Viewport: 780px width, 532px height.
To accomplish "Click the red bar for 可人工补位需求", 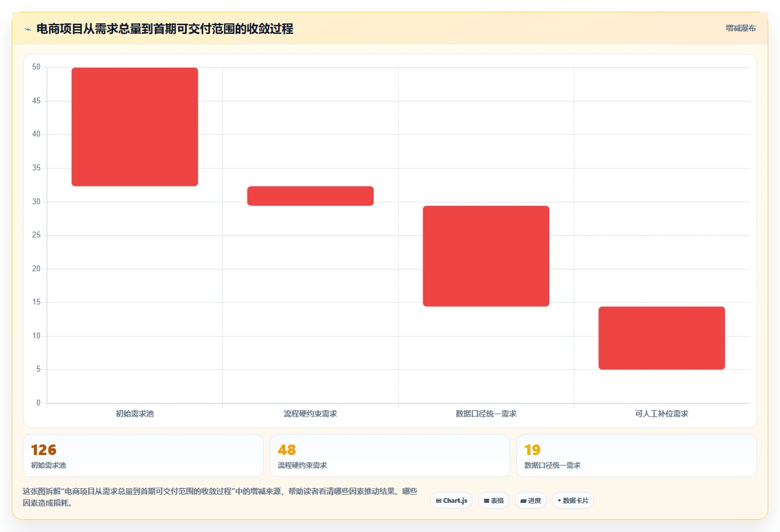I will point(661,338).
